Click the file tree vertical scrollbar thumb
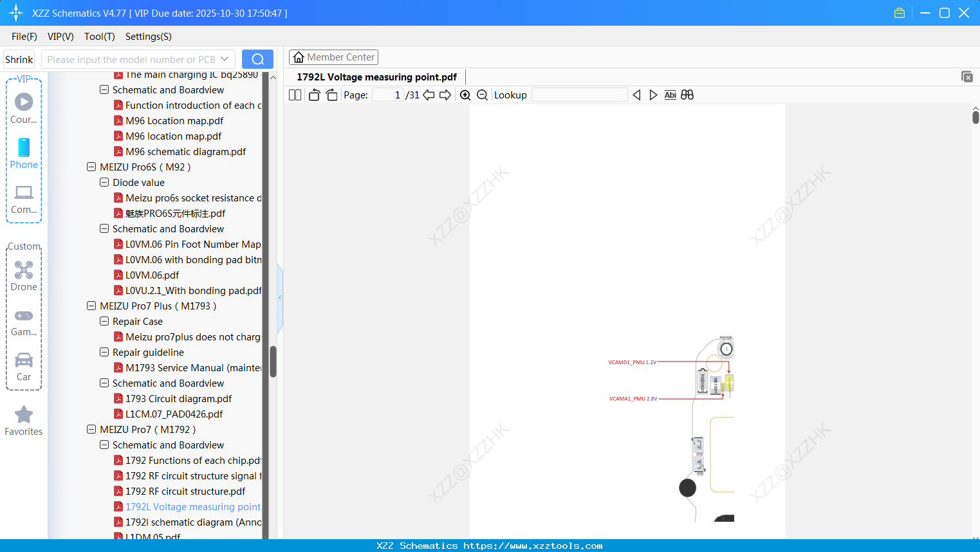This screenshot has height=552, width=980. tap(273, 362)
